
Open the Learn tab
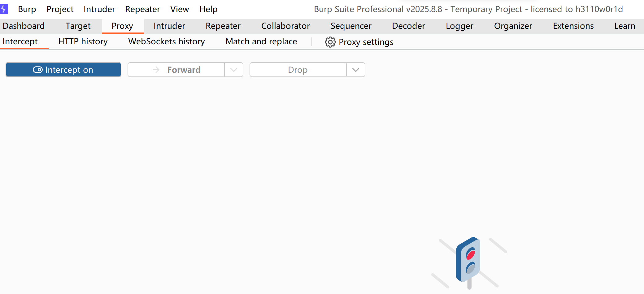[625, 26]
